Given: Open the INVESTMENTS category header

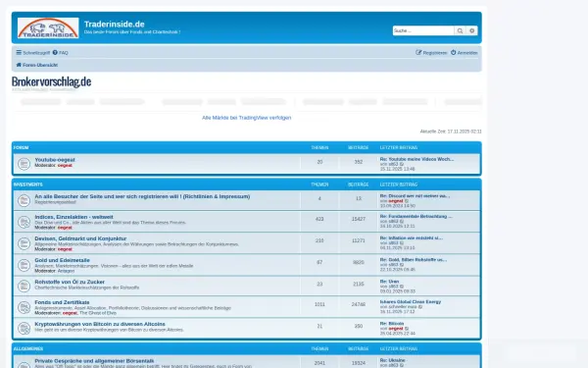Looking at the screenshot, I should pos(28,184).
